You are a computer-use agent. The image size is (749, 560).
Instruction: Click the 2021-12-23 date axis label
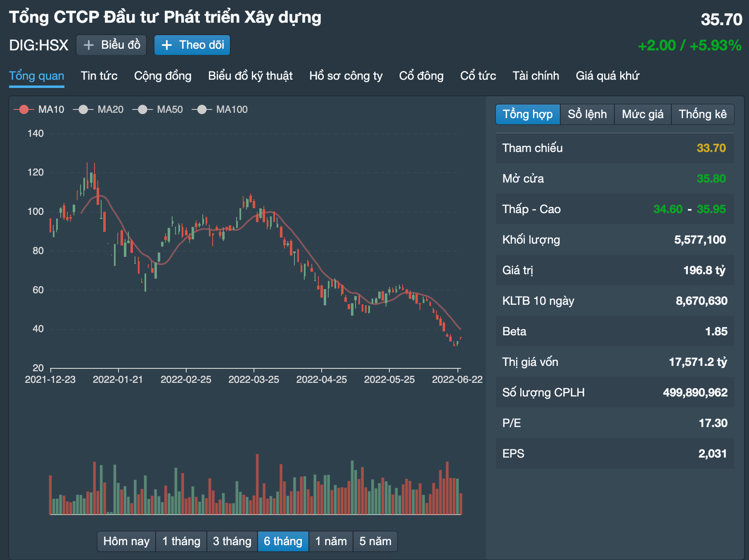tap(50, 380)
